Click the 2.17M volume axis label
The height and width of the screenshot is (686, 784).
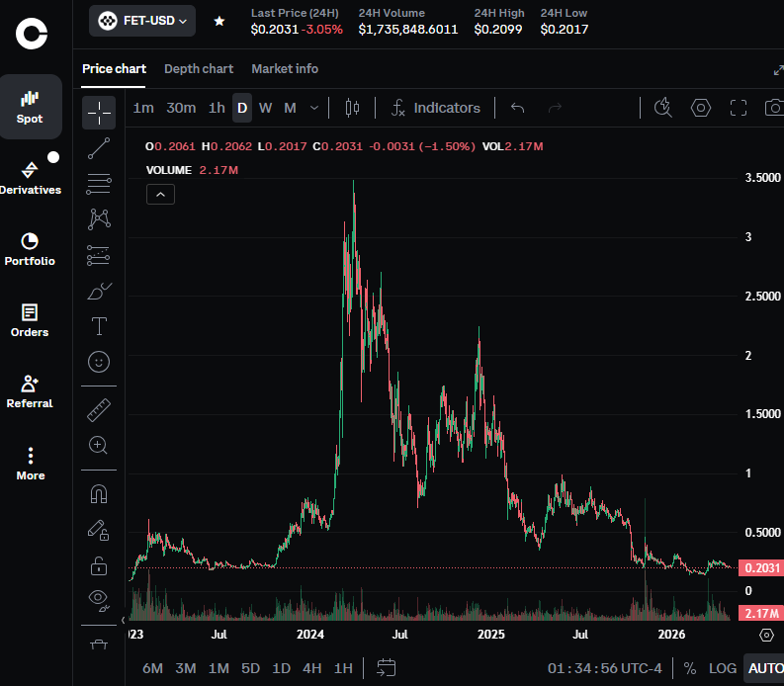pos(761,613)
